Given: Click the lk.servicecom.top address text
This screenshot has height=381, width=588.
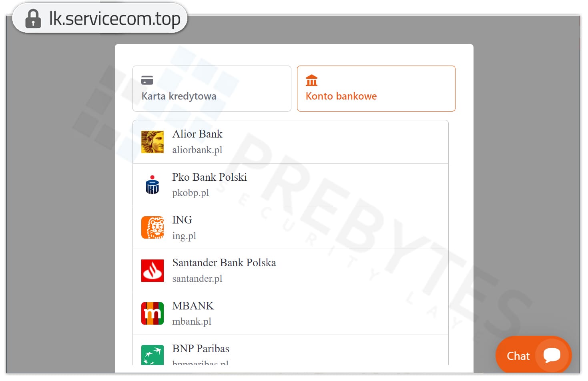Looking at the screenshot, I should 114,18.
